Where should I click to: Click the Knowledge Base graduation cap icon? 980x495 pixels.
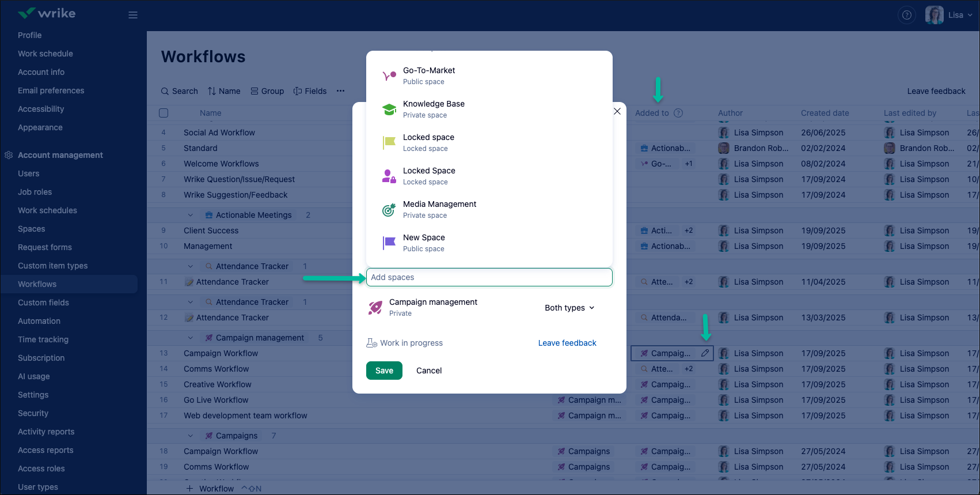(x=389, y=109)
